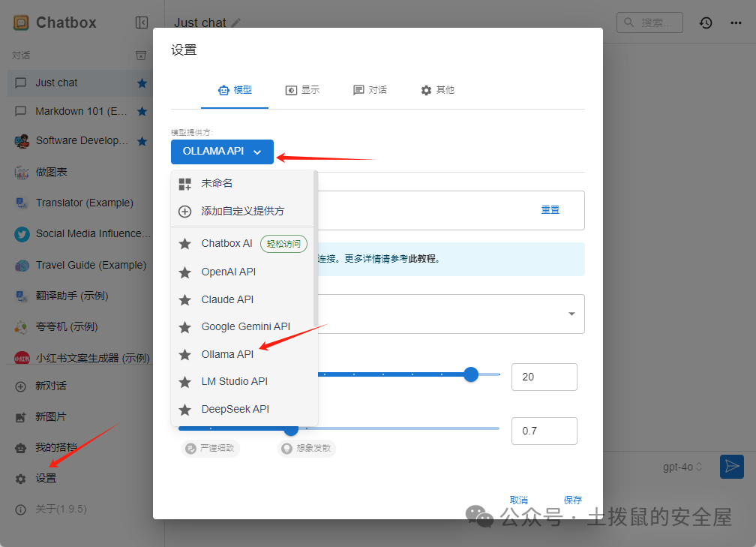This screenshot has width=756, height=547.
Task: Choose the 想象发散 preset chip
Action: [307, 449]
